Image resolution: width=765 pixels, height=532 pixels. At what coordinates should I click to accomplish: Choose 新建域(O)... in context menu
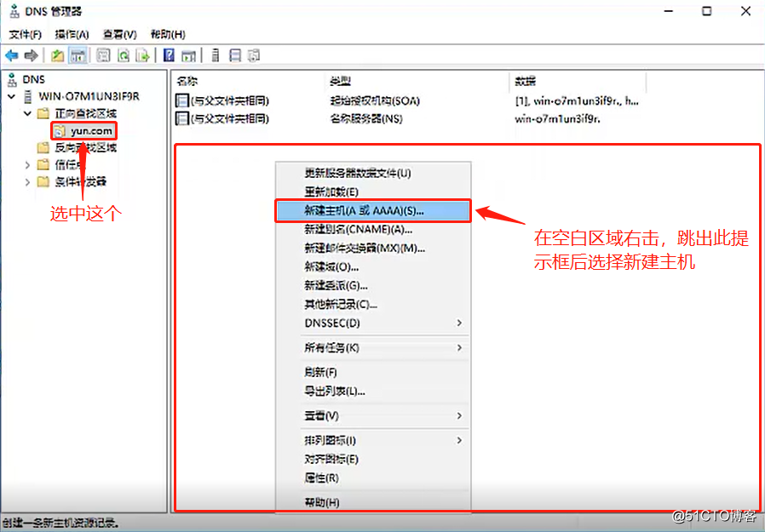(x=373, y=266)
